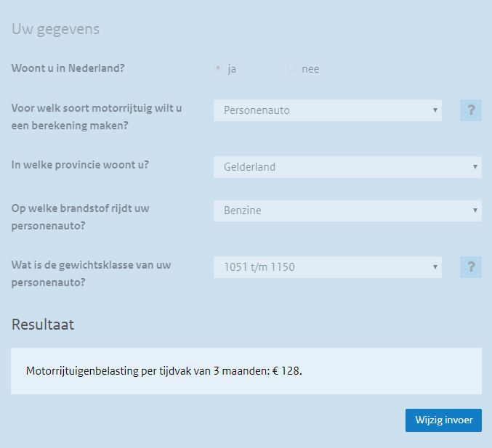Expand the 1051 t/m 1150 weight dropdown
Viewport: 492px width, 448px height.
click(x=327, y=267)
